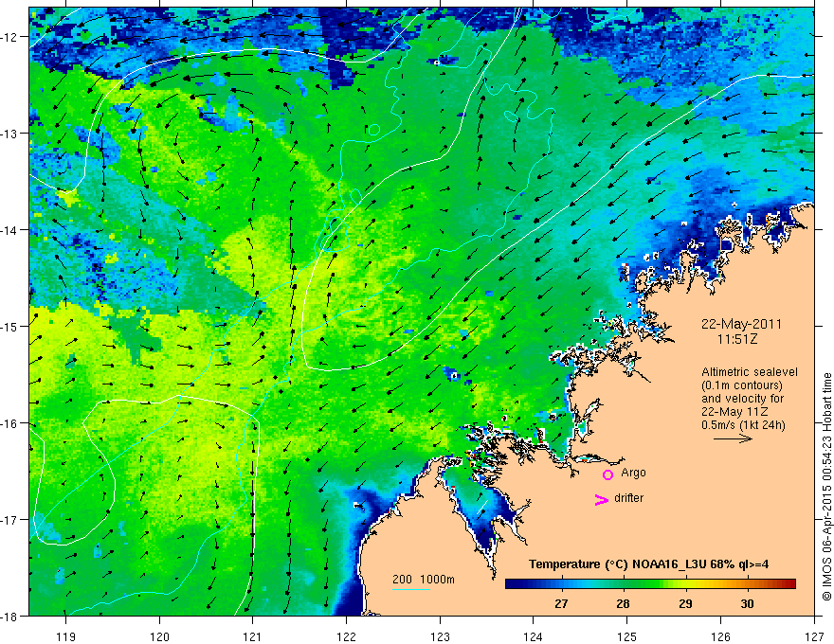Click the 29 value on temperature scale
This screenshot has height=644, width=834.
(x=685, y=603)
